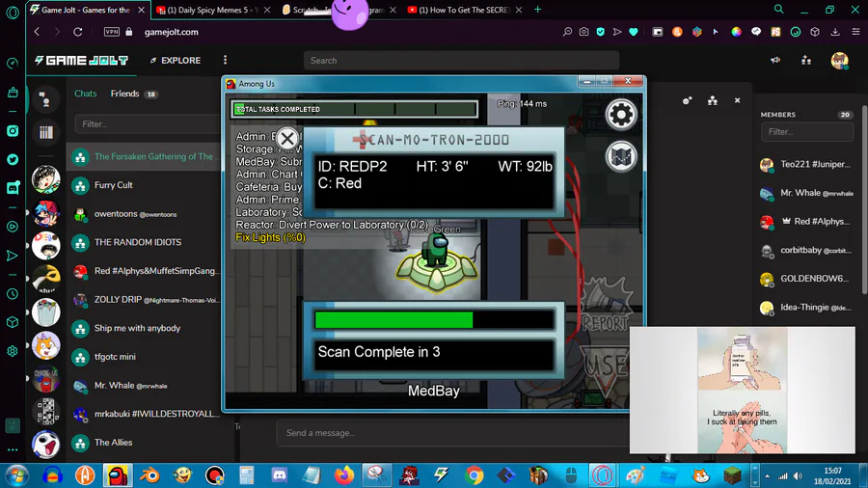Click the snapshot camera icon in address bar

(584, 32)
